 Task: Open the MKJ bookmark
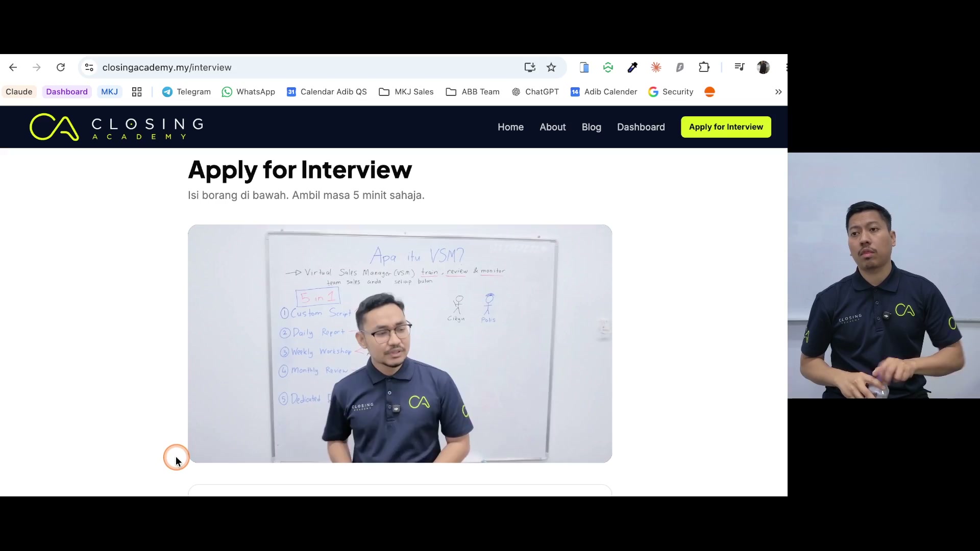[x=109, y=92]
